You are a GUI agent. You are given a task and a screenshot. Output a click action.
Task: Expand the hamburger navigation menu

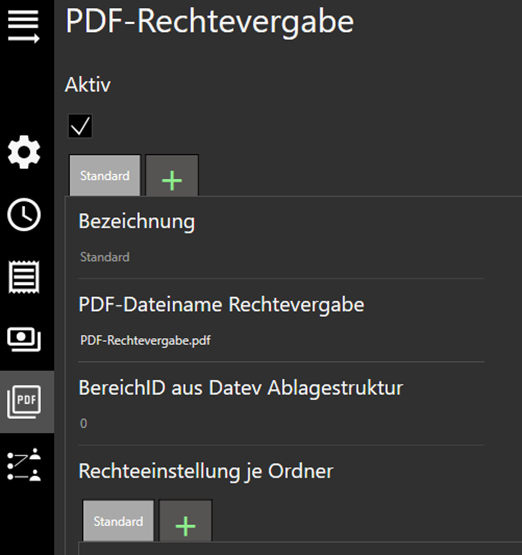coord(24,26)
